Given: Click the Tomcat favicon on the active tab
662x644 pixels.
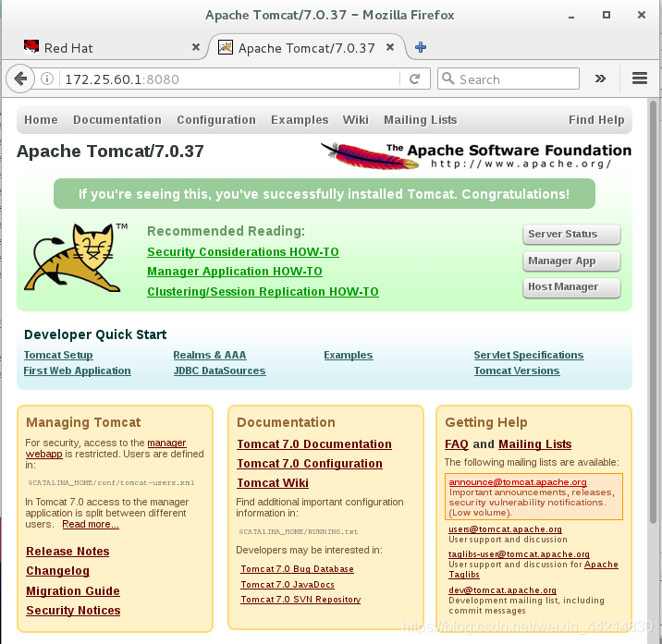Looking at the screenshot, I should click(225, 47).
